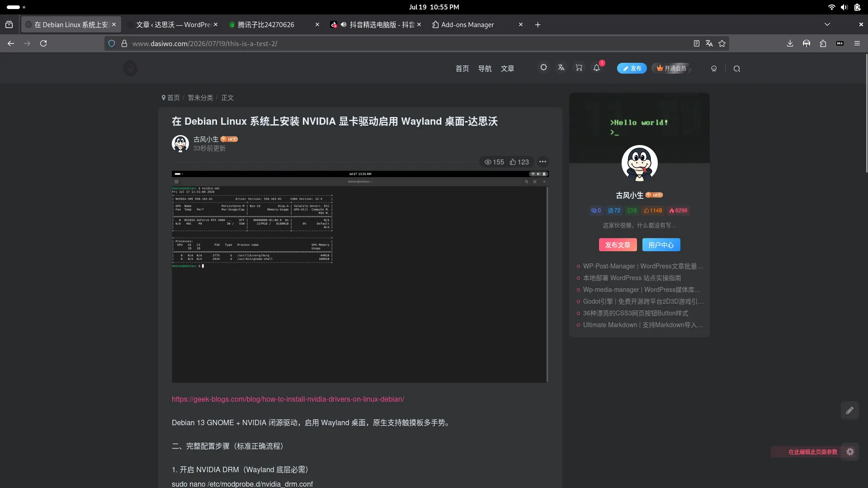Open the Firefox View tab icon
The width and height of the screenshot is (868, 488).
tap(9, 25)
